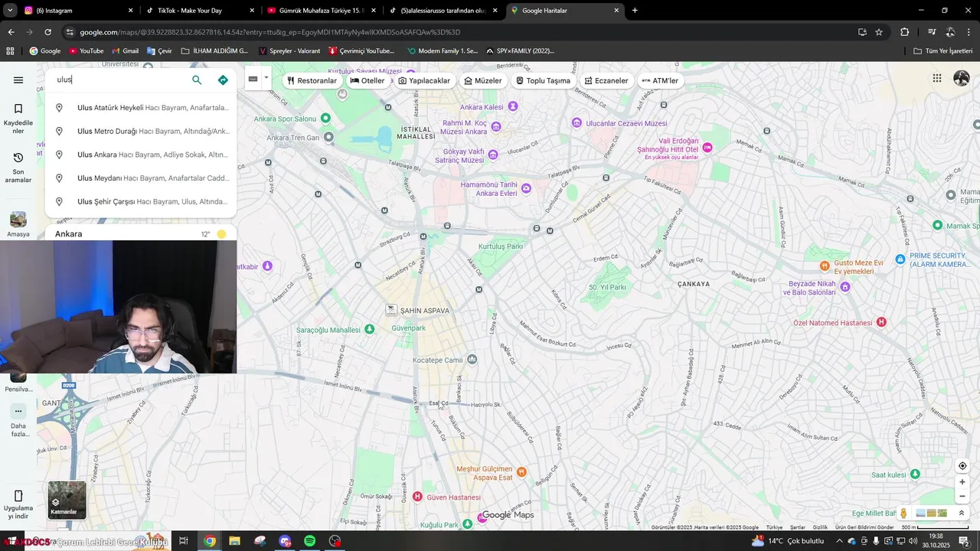Filter map by Müzeler
This screenshot has width=980, height=551.
pyautogui.click(x=482, y=80)
